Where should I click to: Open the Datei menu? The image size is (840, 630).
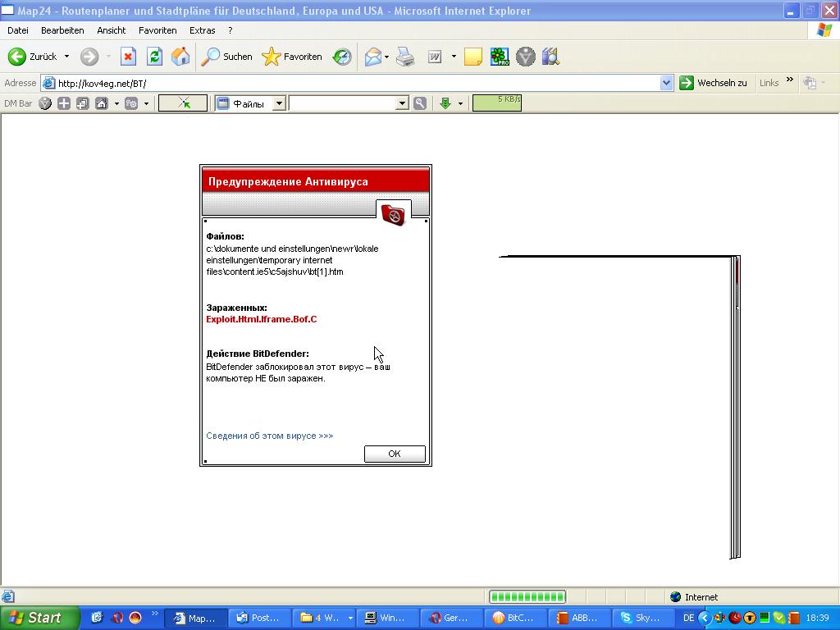tap(18, 30)
